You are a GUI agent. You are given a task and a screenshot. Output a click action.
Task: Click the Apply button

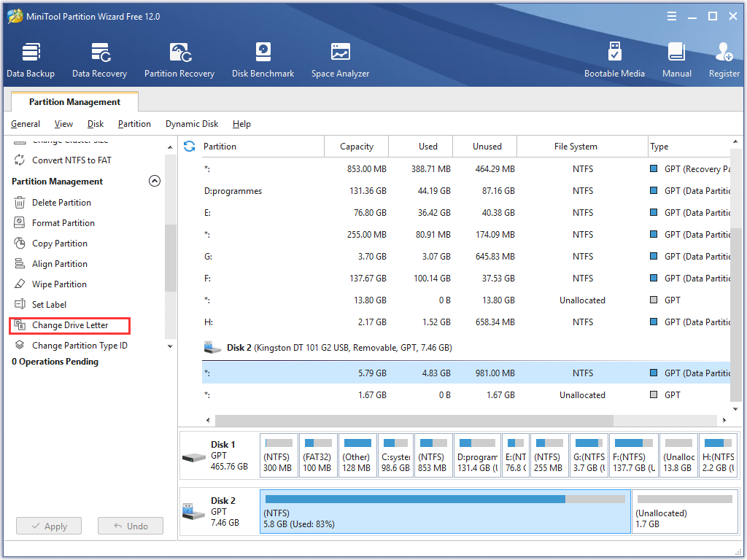click(x=49, y=526)
